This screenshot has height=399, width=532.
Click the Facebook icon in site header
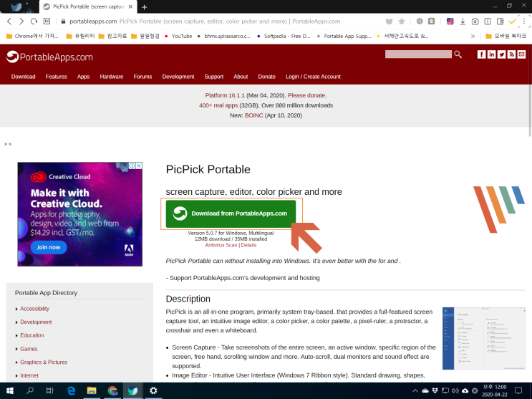[481, 54]
